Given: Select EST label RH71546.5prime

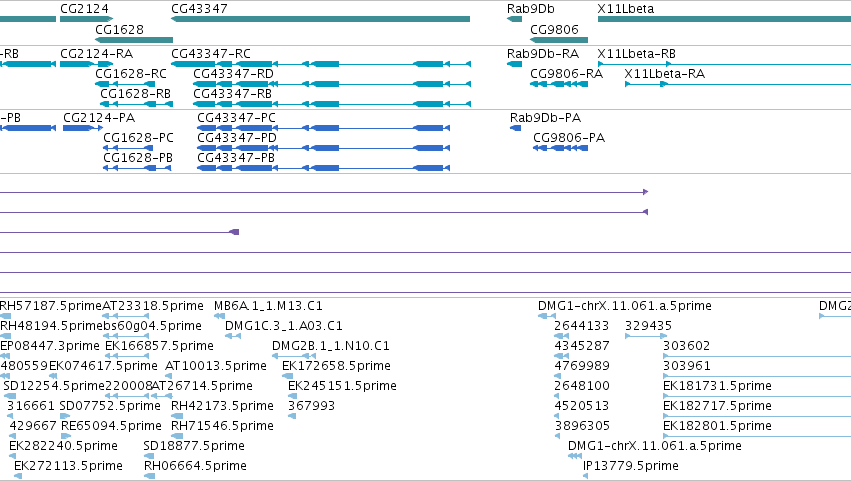Looking at the screenshot, I should (223, 426).
